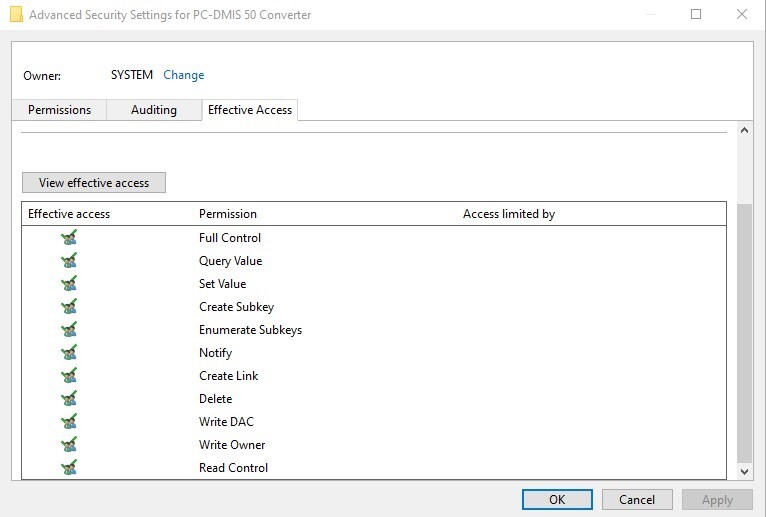Select the Query Value permission text
Viewport: 766px width, 517px height.
click(x=230, y=261)
